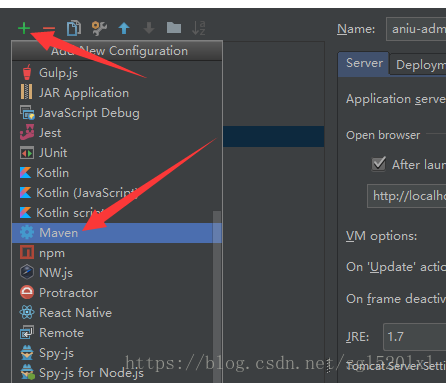Click the green plus Add Configuration icon
This screenshot has width=446, height=383.
(24, 28)
